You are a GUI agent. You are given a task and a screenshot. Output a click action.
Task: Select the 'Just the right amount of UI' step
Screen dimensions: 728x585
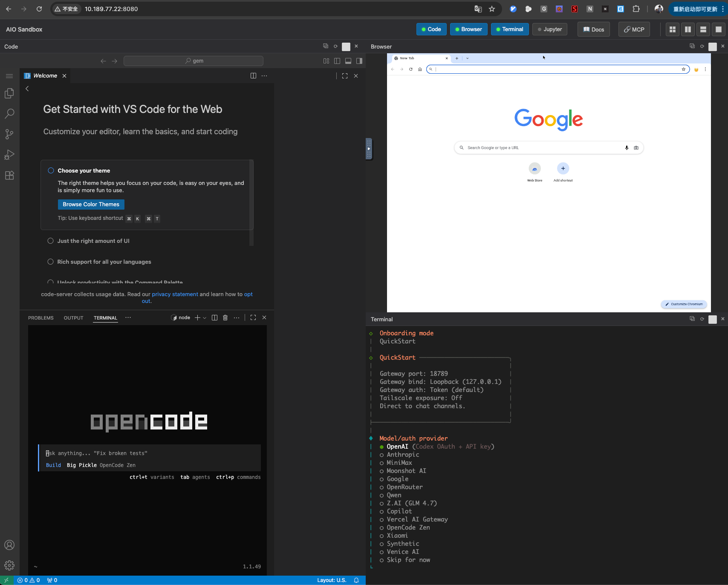point(93,241)
